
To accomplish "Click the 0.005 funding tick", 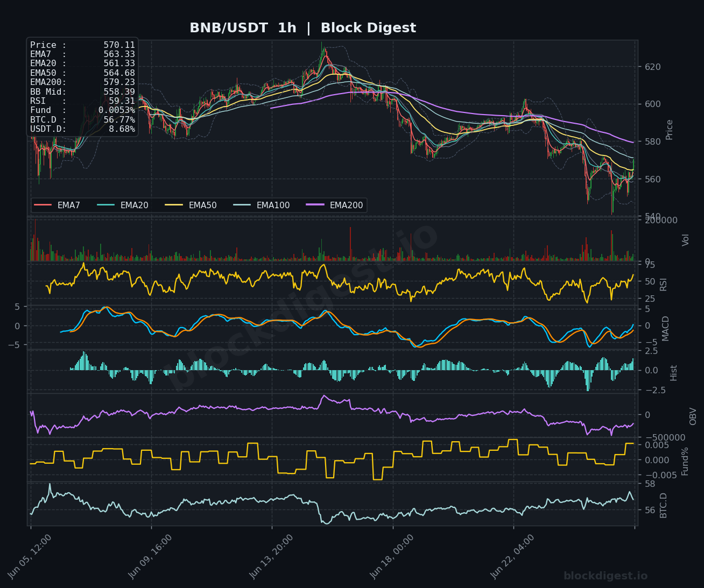I will pos(657,445).
